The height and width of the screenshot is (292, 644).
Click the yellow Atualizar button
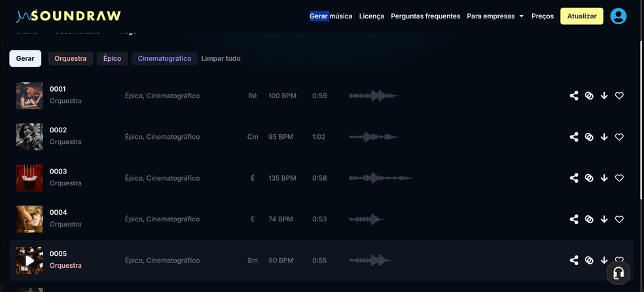582,16
